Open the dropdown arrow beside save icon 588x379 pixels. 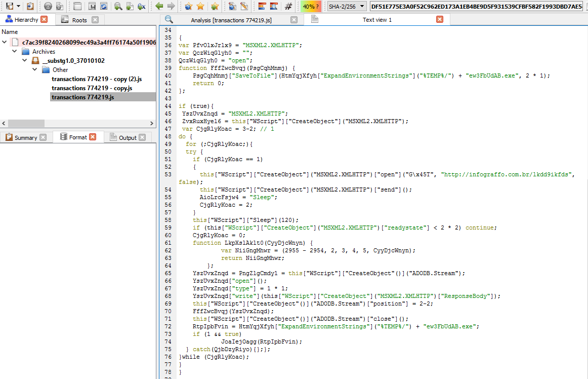pos(18,6)
